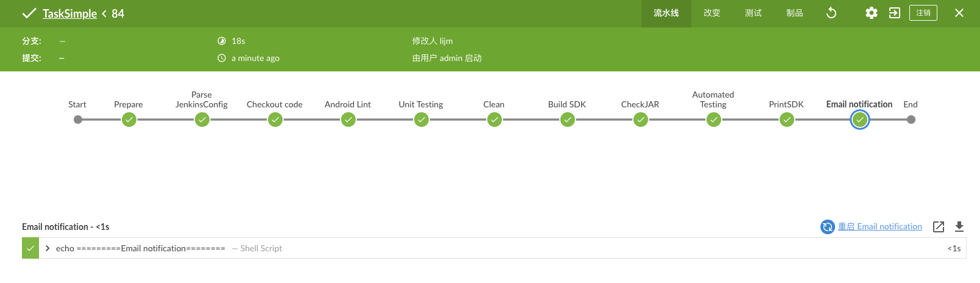The image size is (980, 283).
Task: Click the green step success checkmark
Action: coord(30,248)
